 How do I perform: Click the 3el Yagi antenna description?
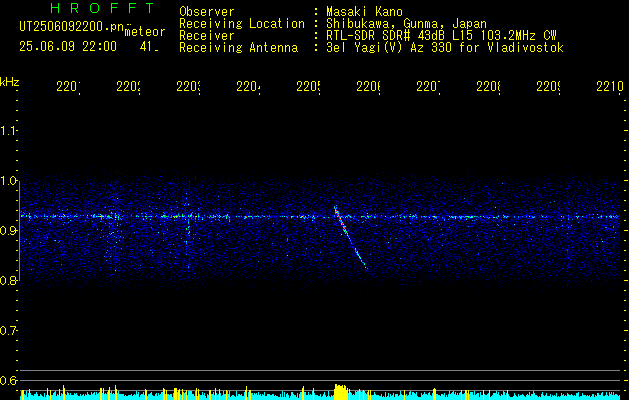[445, 48]
